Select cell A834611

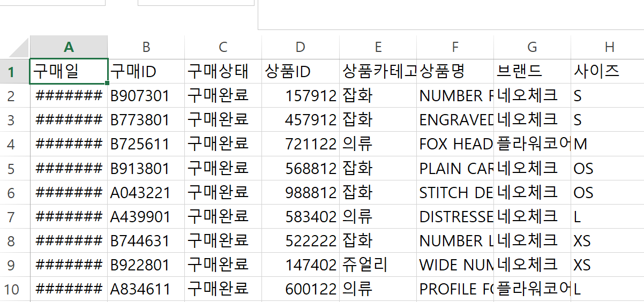tap(146, 289)
